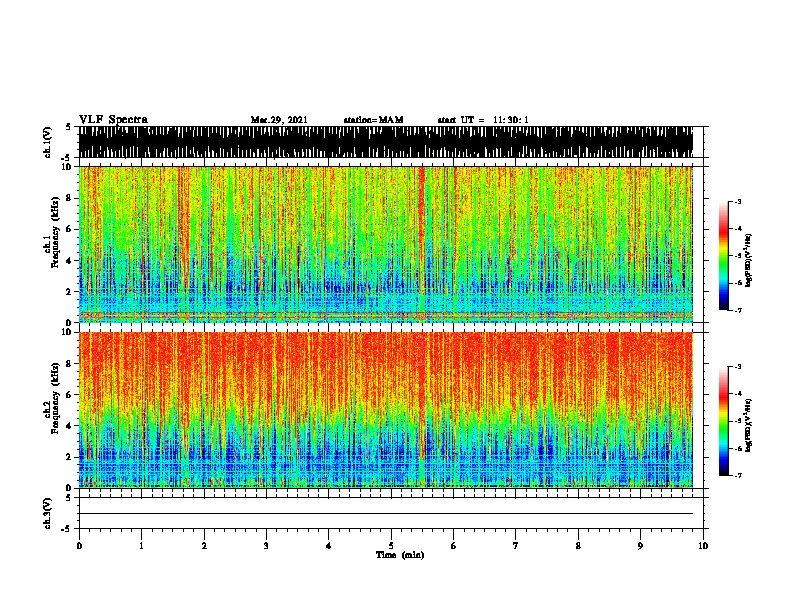Click the "10" tick on ch.2 frequency axis
Screen dimensions: 792x612
(68, 332)
